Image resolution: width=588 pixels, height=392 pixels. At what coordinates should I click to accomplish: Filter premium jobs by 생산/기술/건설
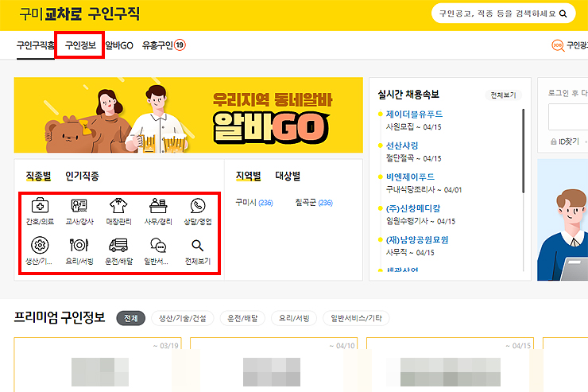pyautogui.click(x=183, y=319)
